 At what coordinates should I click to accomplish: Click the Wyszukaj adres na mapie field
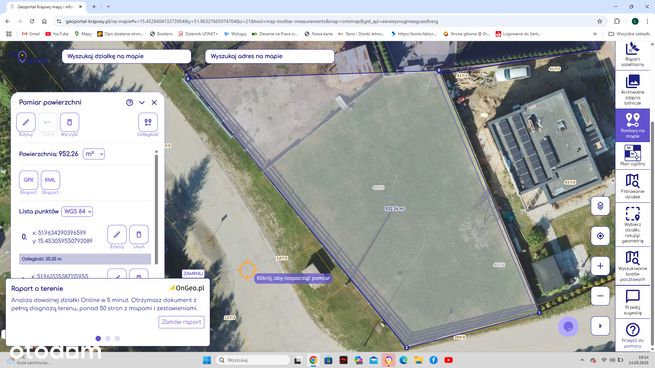(269, 56)
